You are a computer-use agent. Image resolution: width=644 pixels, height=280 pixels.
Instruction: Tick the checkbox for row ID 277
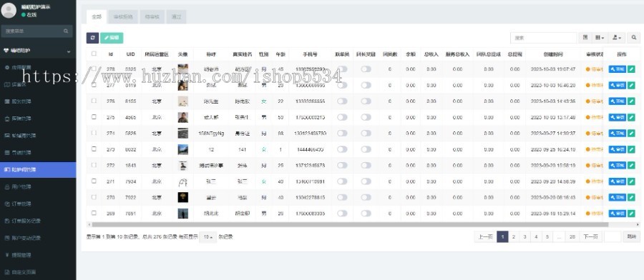94,84
